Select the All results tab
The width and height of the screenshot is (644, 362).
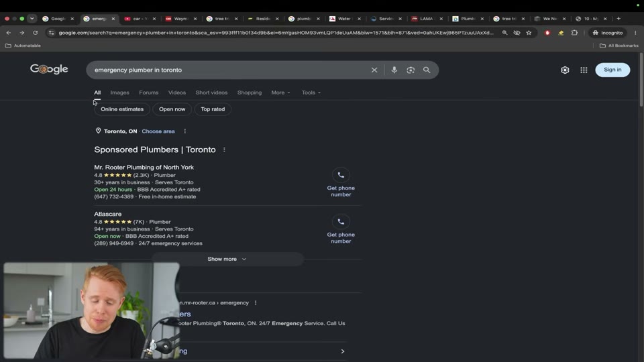(97, 93)
